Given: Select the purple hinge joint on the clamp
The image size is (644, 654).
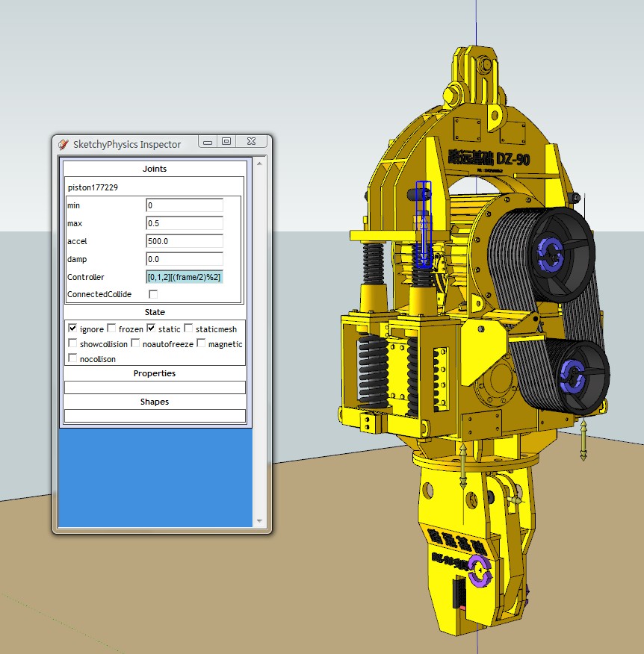Looking at the screenshot, I should (480, 570).
